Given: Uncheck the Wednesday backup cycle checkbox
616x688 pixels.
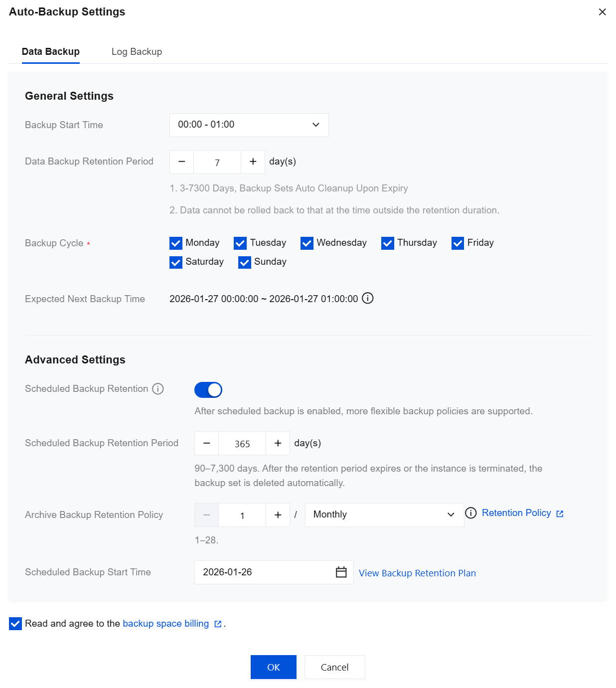Looking at the screenshot, I should (307, 243).
